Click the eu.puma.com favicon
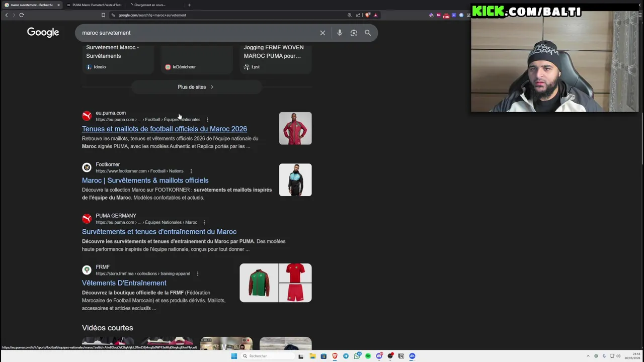Image resolution: width=644 pixels, height=362 pixels. (x=87, y=116)
